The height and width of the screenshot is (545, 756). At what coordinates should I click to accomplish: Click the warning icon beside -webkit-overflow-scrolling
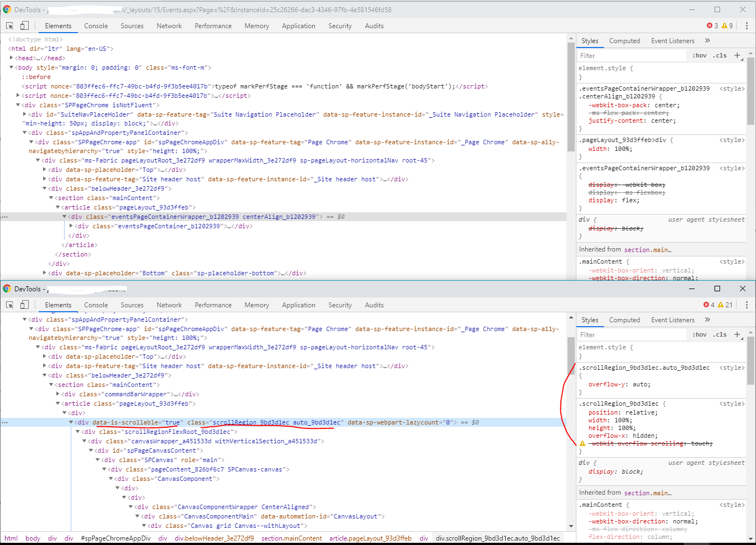(582, 443)
